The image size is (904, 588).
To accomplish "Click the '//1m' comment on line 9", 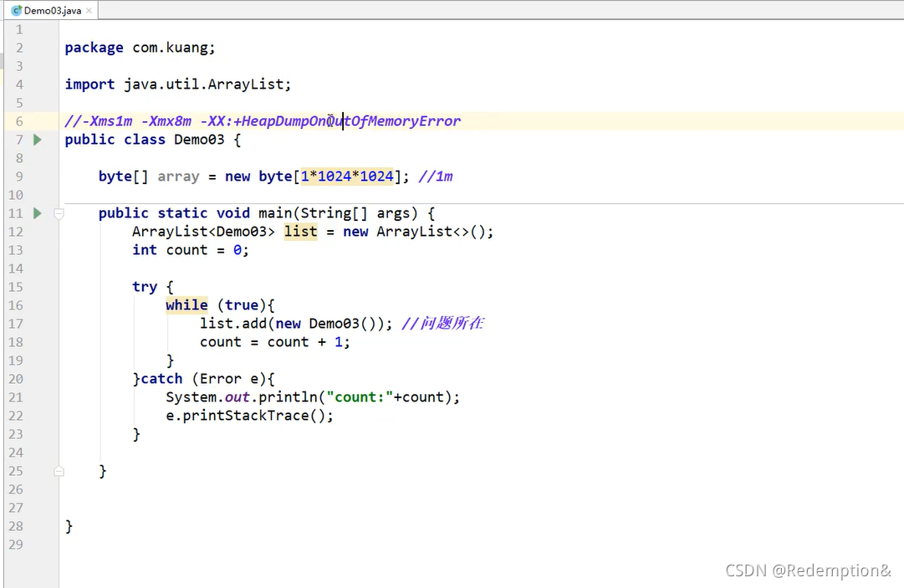I will 436,176.
